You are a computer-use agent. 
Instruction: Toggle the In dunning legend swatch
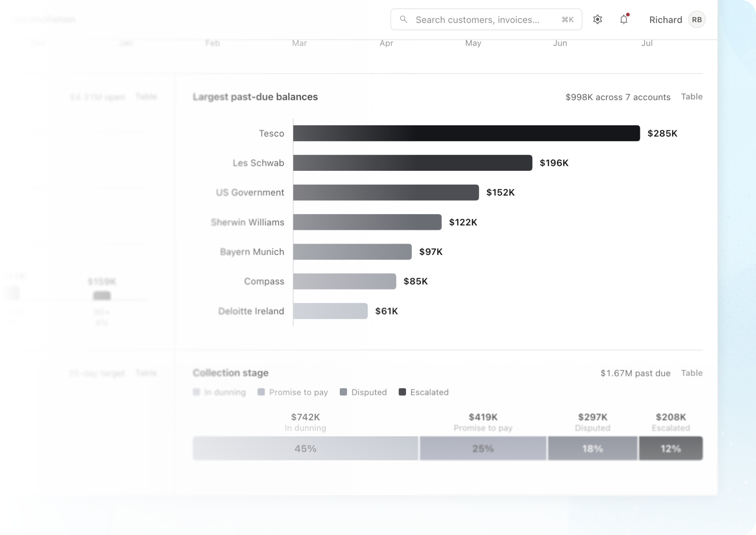click(196, 392)
